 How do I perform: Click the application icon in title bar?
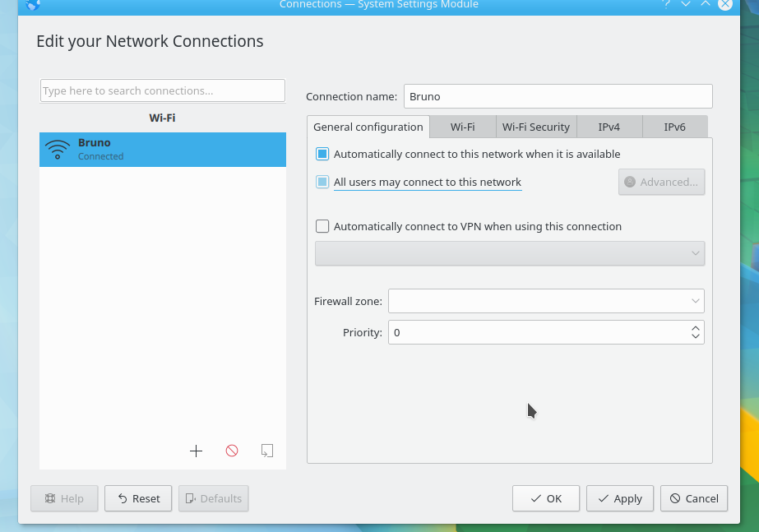click(33, 5)
